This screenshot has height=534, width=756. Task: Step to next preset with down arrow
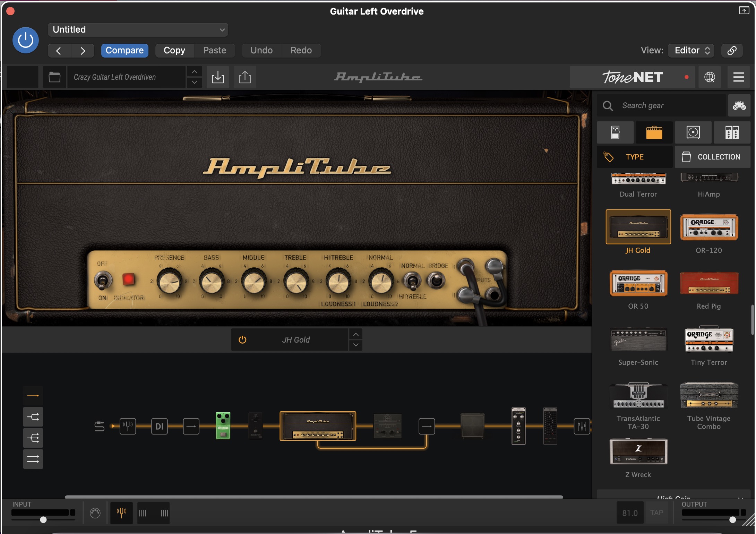195,83
